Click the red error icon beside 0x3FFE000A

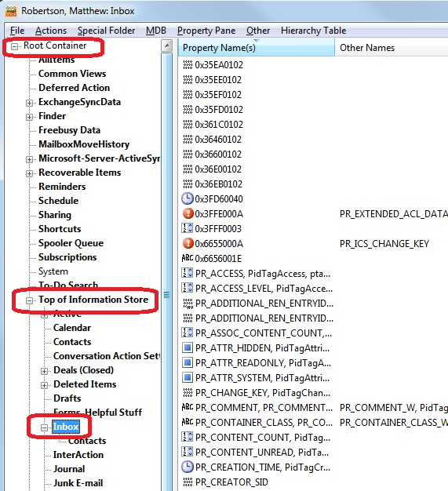pos(188,213)
